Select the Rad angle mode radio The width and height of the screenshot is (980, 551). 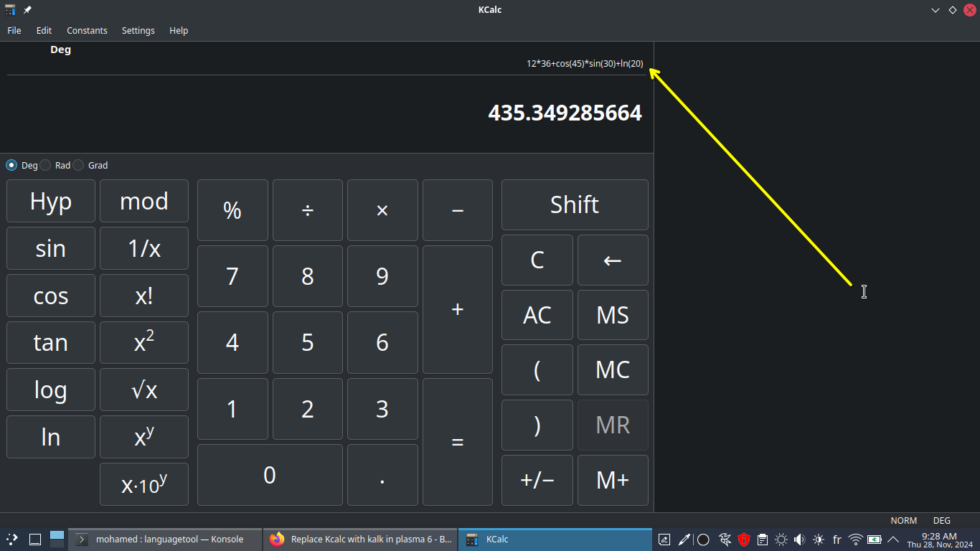tap(55, 165)
